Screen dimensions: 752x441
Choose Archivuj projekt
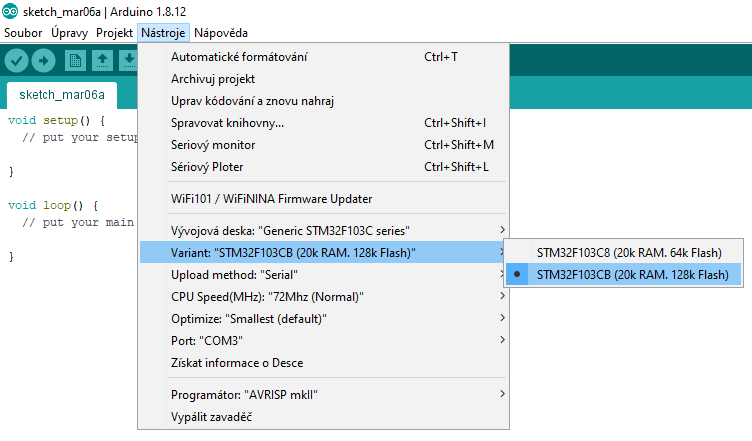pyautogui.click(x=323, y=79)
